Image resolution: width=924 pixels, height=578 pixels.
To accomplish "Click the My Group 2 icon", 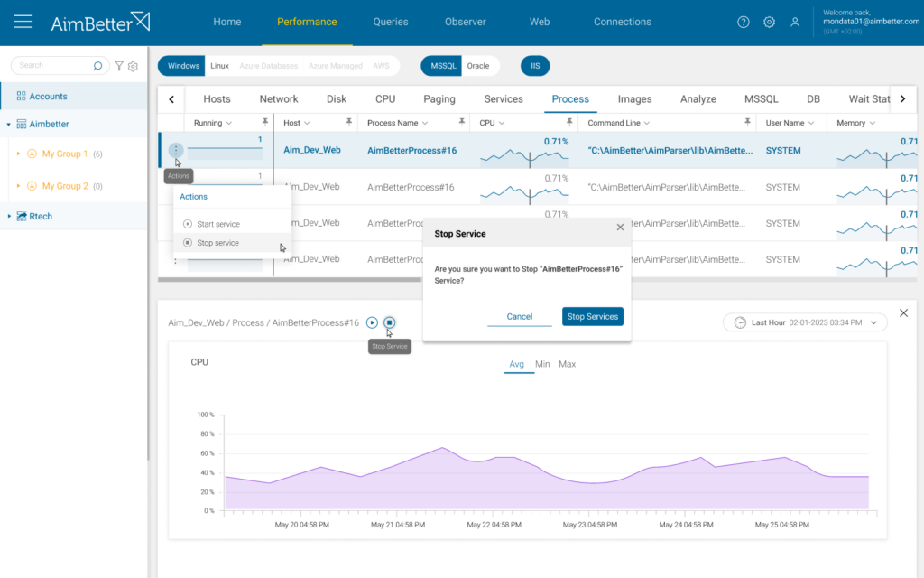I will click(x=32, y=186).
